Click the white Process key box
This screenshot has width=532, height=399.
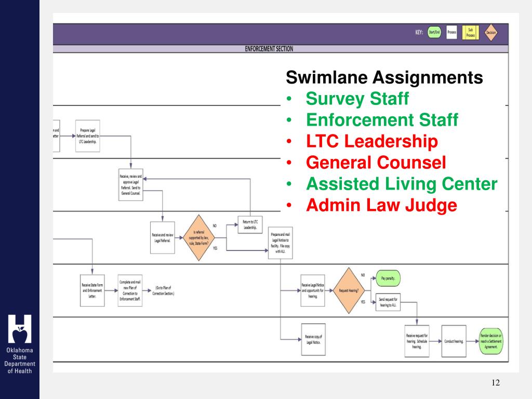pos(451,32)
